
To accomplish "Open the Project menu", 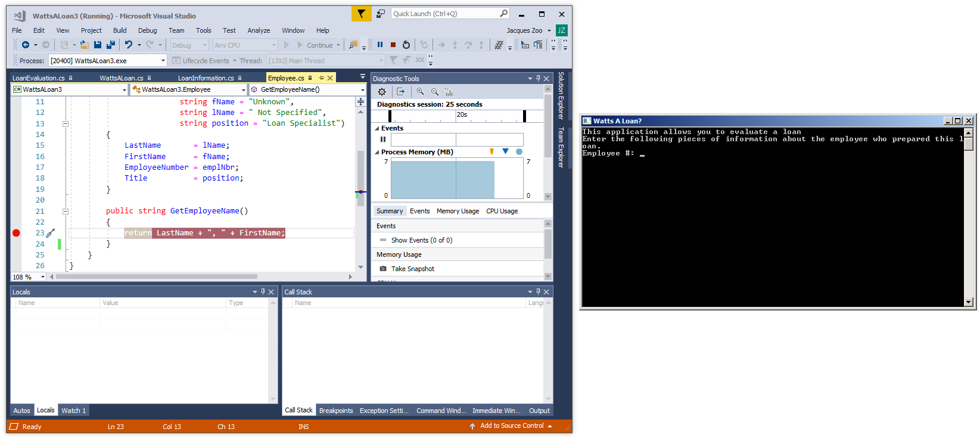I will coord(91,30).
